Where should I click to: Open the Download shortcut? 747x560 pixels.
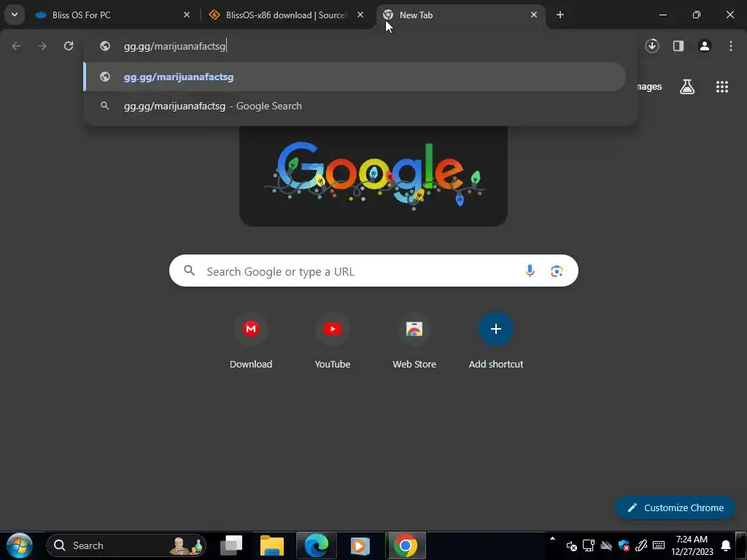[251, 341]
